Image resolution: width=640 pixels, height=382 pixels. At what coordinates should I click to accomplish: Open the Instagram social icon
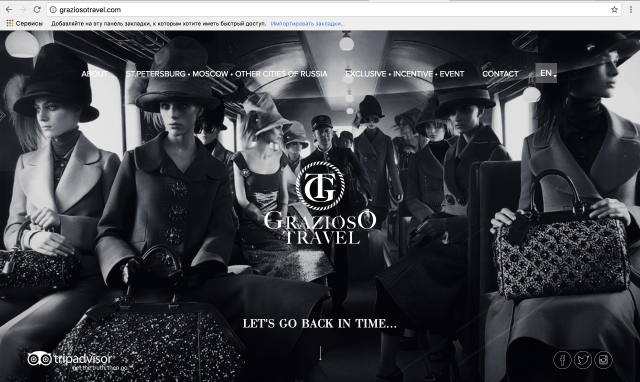point(603,360)
